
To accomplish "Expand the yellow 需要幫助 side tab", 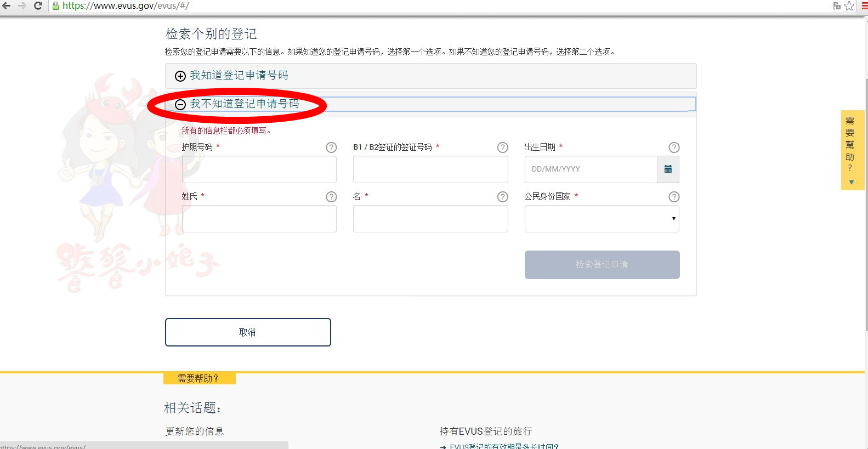I will [850, 150].
